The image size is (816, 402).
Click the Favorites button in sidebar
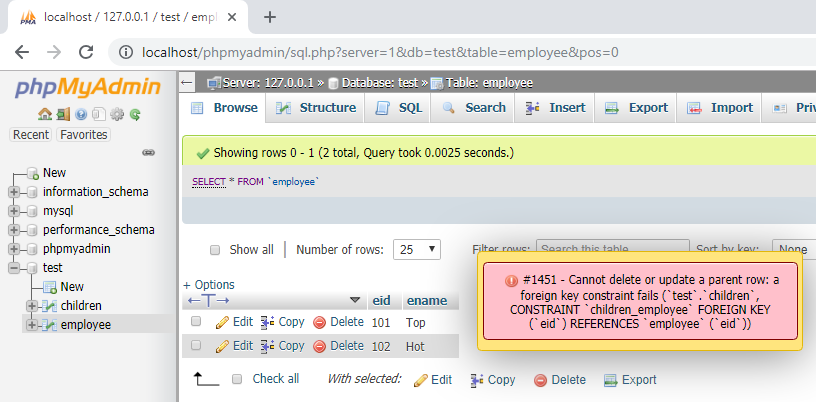pyautogui.click(x=83, y=135)
